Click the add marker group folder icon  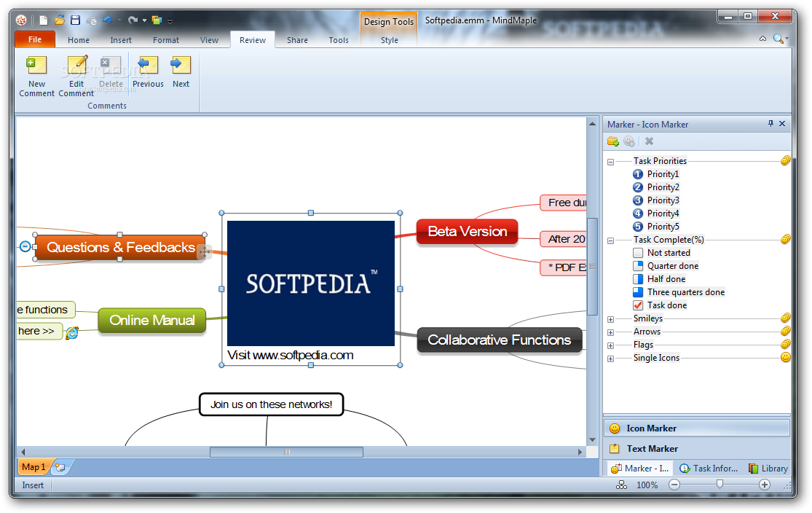click(613, 141)
